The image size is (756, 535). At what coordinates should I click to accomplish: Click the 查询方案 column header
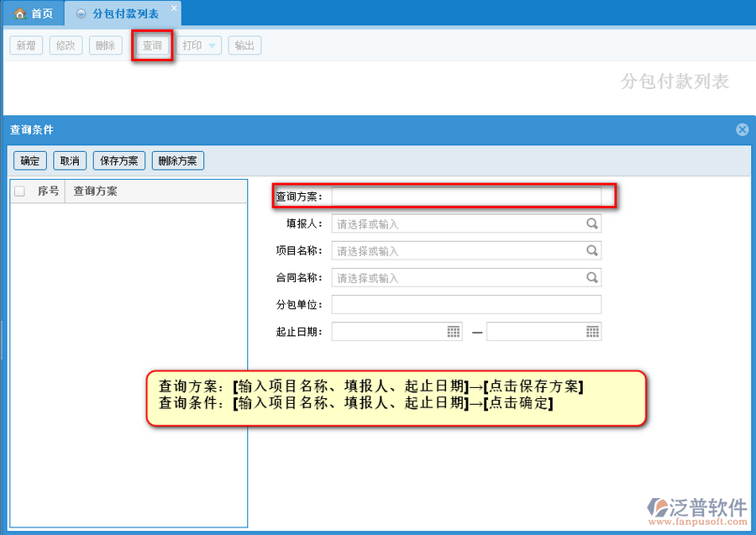tap(155, 191)
